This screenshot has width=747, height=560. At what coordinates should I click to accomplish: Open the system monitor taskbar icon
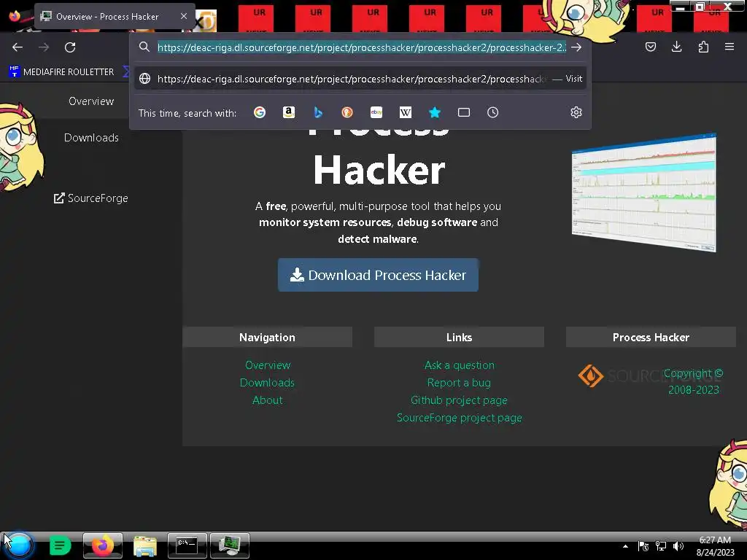[229, 545]
